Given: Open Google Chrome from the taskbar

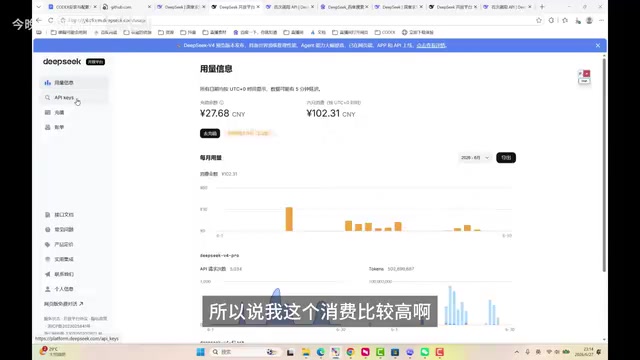Looking at the screenshot, I should point(350,352).
